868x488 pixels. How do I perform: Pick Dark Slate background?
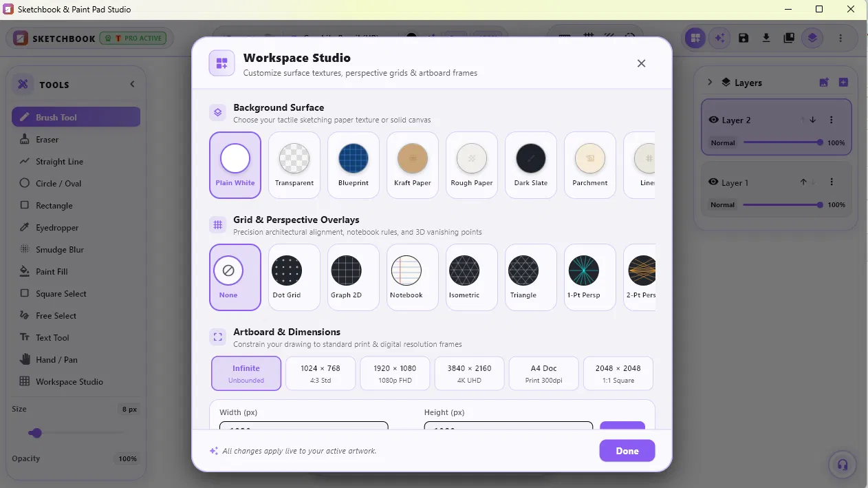[531, 165]
